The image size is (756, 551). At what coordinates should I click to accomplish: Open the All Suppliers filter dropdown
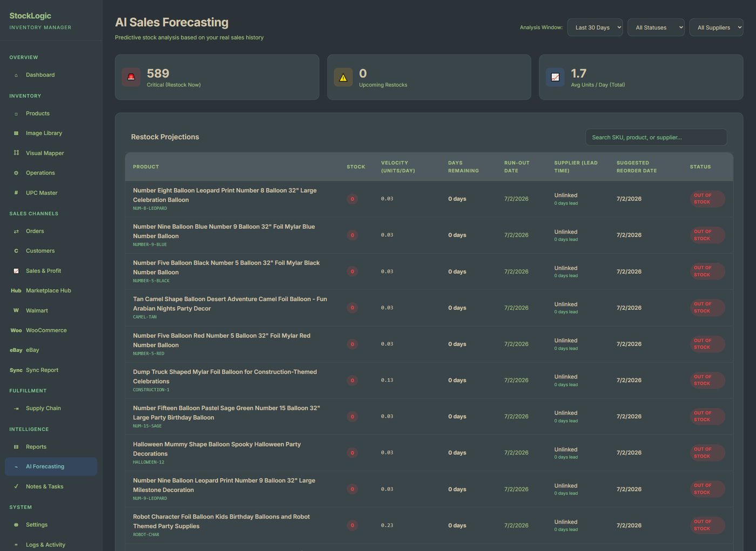click(716, 28)
